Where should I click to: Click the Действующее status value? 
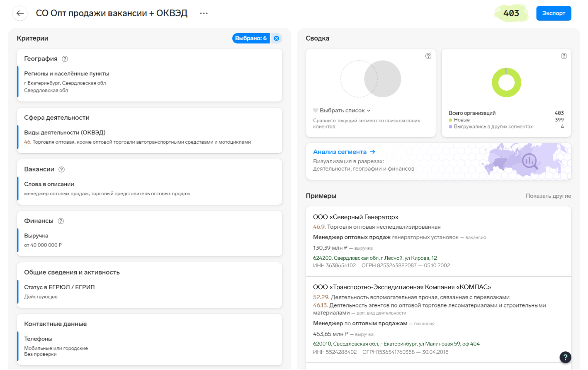coord(41,297)
